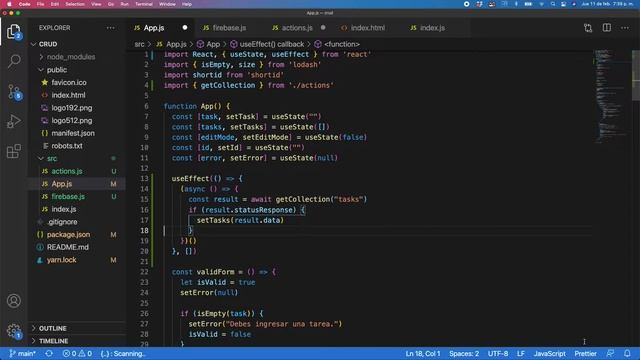Expand the TIMELINE section
This screenshot has width=640, height=360.
(x=53, y=341)
